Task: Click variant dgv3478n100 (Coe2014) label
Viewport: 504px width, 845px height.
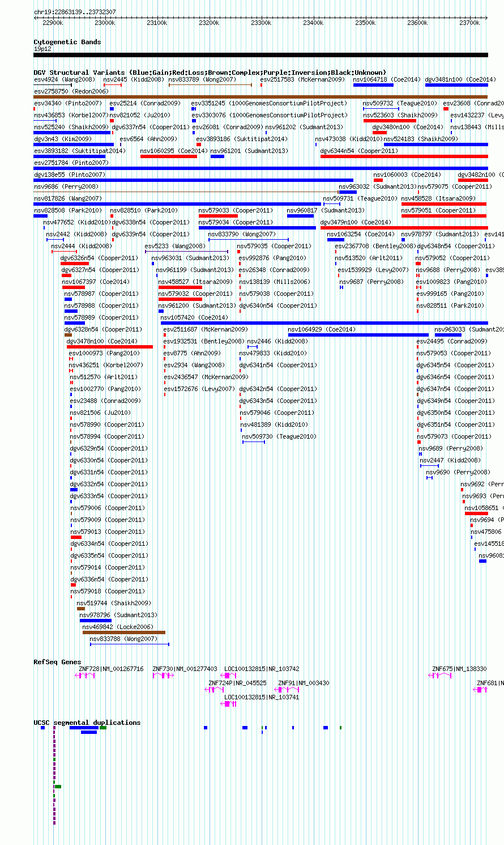Action: point(102,341)
